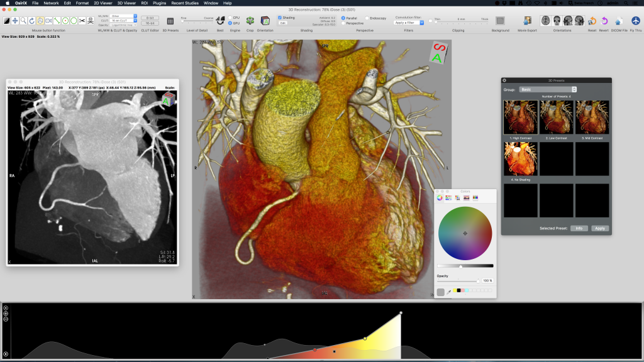The image size is (644, 362).
Task: Click the Info button for selected preset
Action: 579,228
